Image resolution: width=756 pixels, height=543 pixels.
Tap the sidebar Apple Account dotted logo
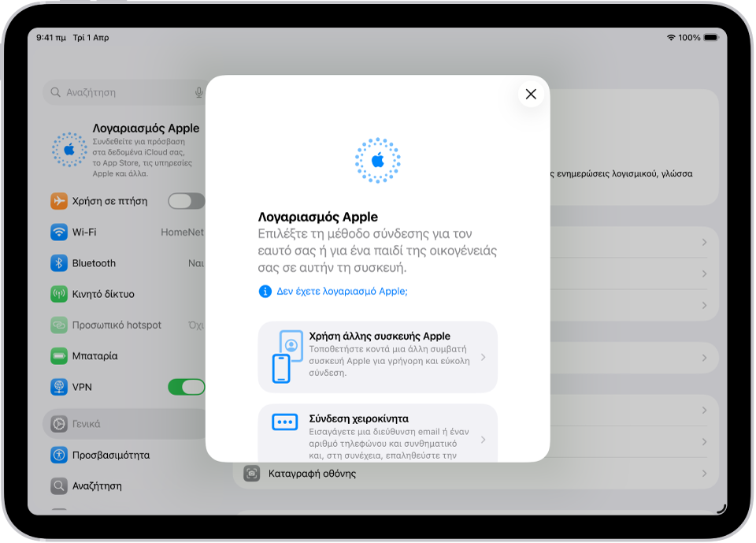click(69, 150)
